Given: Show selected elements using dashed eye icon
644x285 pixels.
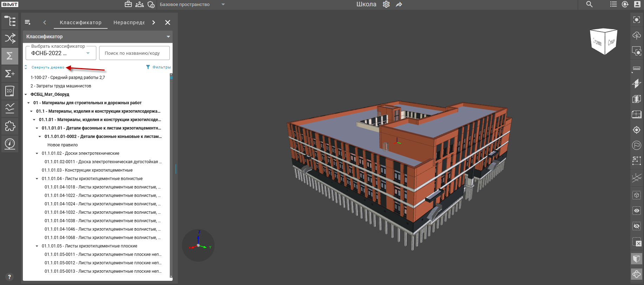Looking at the screenshot, I should pos(637,211).
